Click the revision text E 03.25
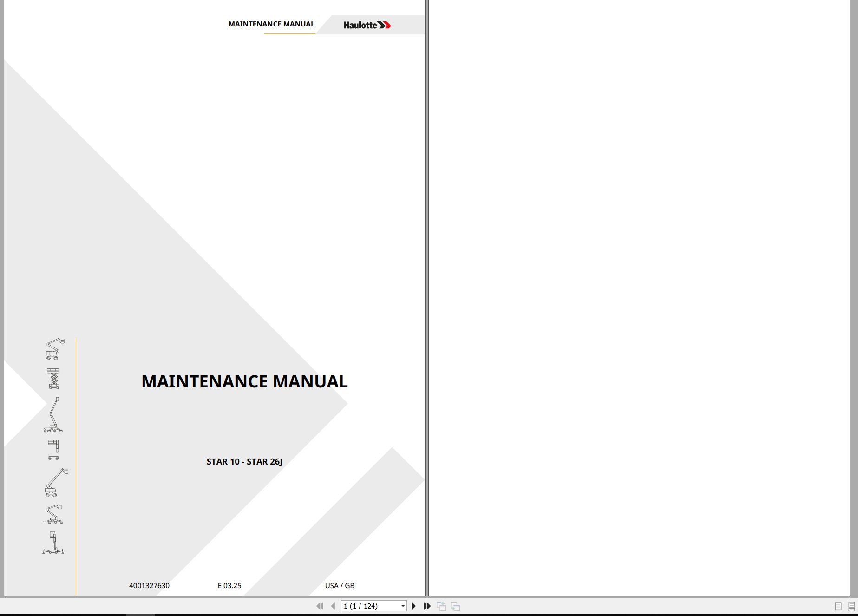Screen dimensions: 858x616 (229, 586)
